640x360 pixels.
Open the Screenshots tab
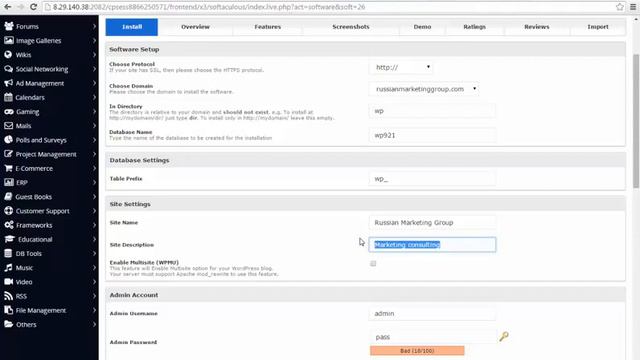[x=351, y=27]
